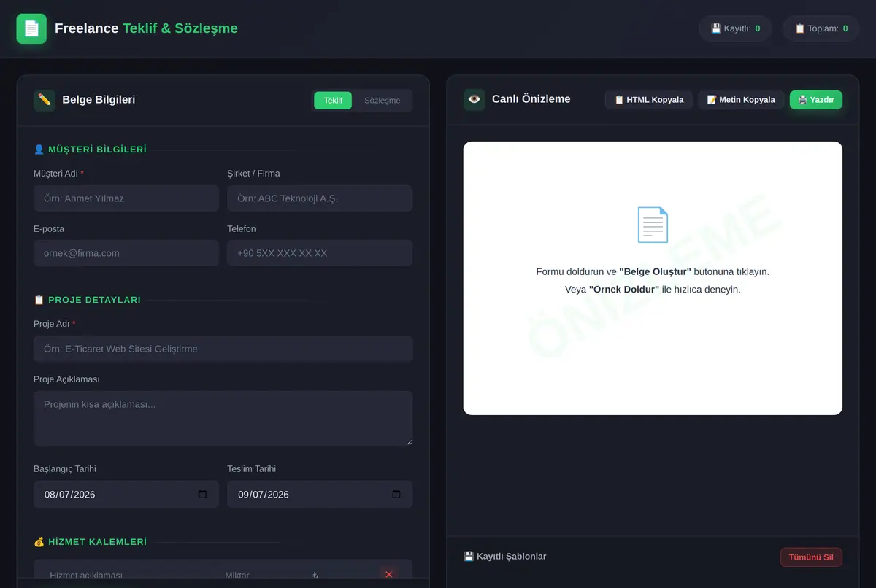Viewport: 876px width, 588px height.
Task: Click the Başlangıç Tarihi date field
Action: pos(126,495)
